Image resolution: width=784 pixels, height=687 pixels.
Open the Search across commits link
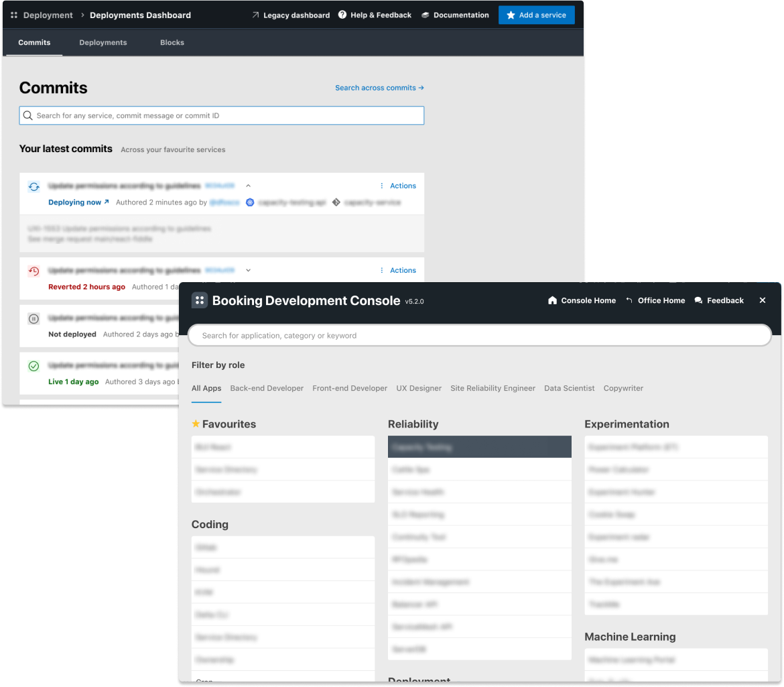[379, 88]
